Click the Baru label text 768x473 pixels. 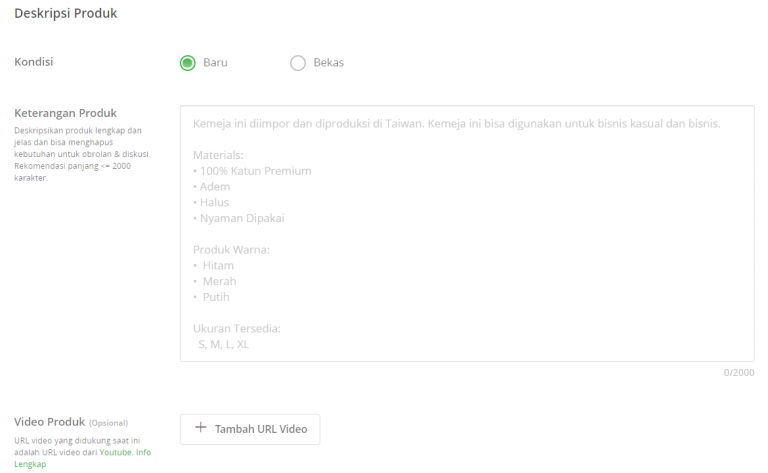(216, 63)
